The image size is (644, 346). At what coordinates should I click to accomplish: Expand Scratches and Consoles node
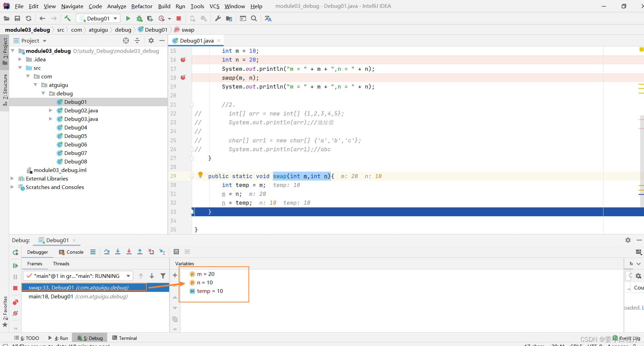click(13, 187)
